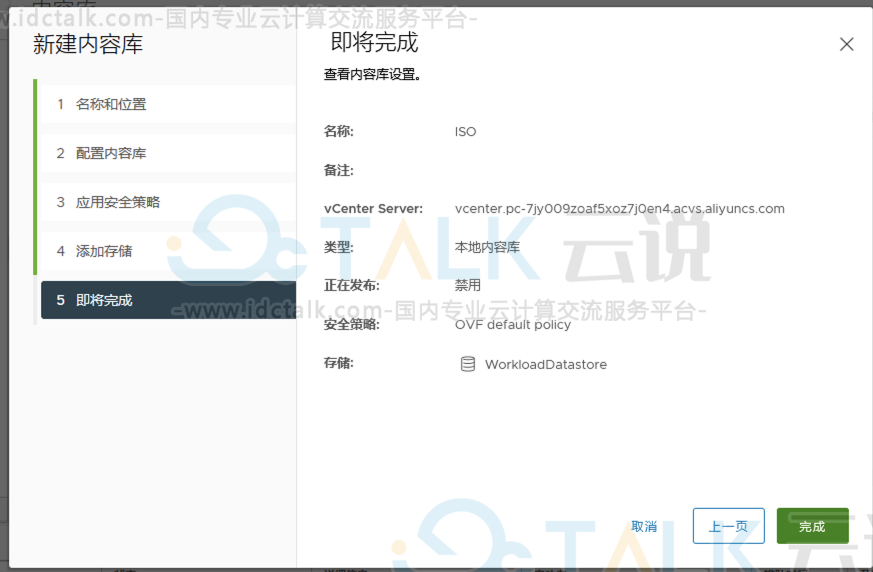Click the publishing value 禁用
This screenshot has height=572, width=873.
pyautogui.click(x=468, y=285)
